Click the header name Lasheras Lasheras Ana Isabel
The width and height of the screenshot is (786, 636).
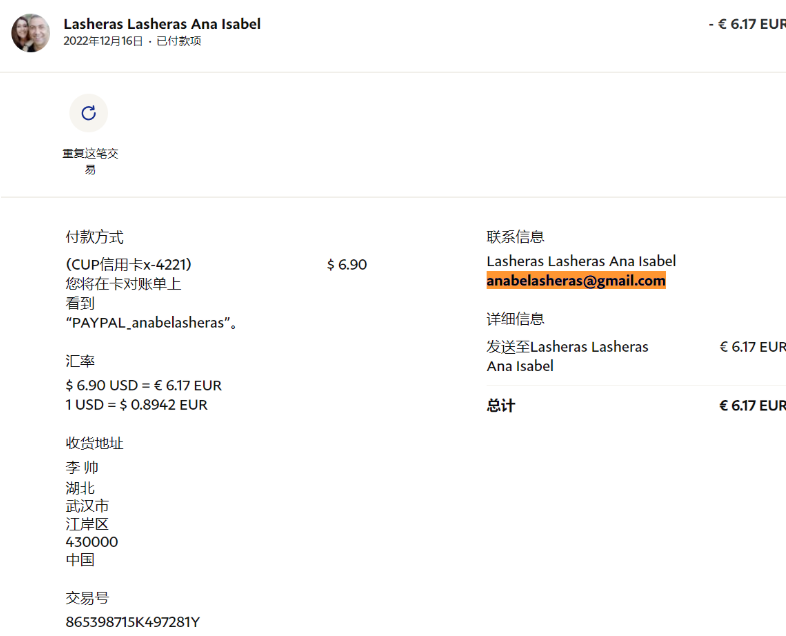pyautogui.click(x=162, y=23)
